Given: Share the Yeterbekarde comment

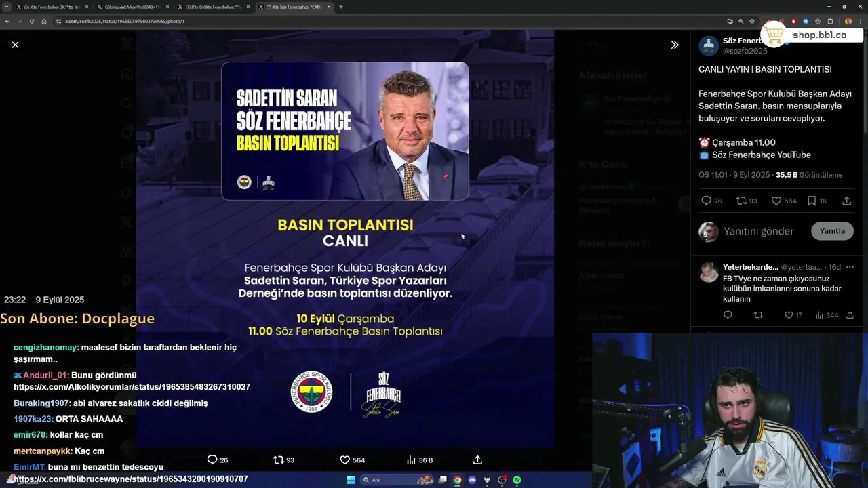Looking at the screenshot, I should click(850, 315).
